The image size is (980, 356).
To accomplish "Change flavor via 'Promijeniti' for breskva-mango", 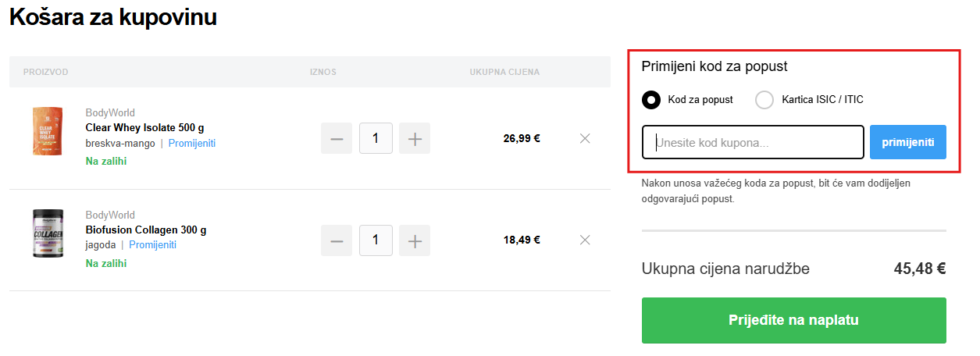I will (191, 144).
